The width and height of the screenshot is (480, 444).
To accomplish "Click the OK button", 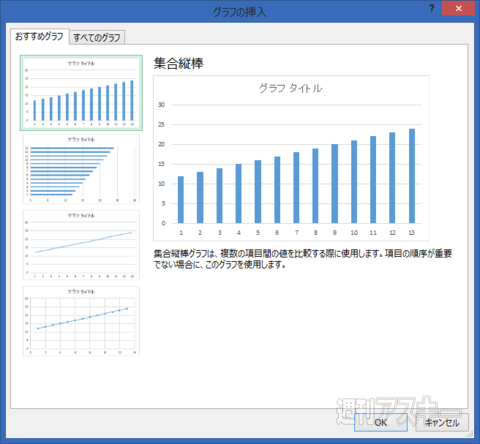I will pyautogui.click(x=381, y=422).
